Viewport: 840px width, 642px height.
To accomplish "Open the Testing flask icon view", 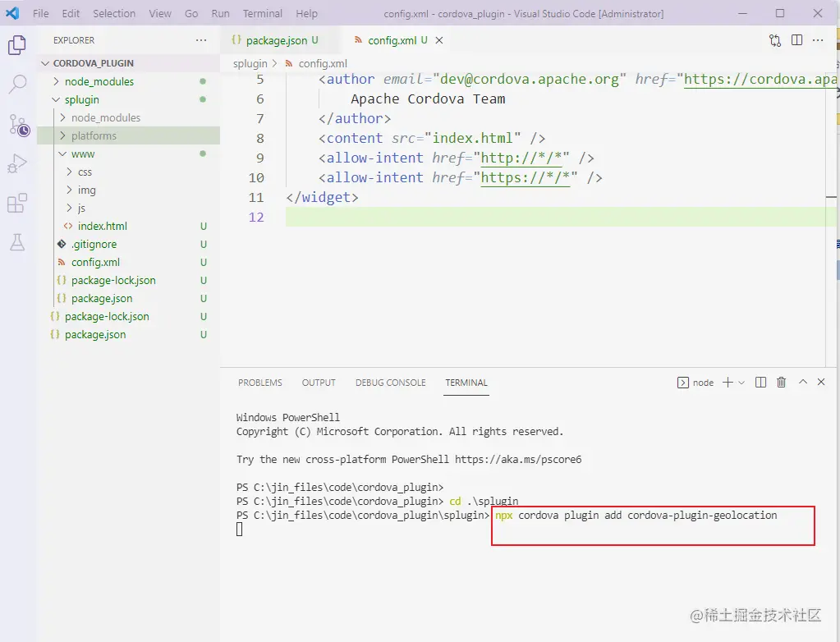I will (x=17, y=242).
